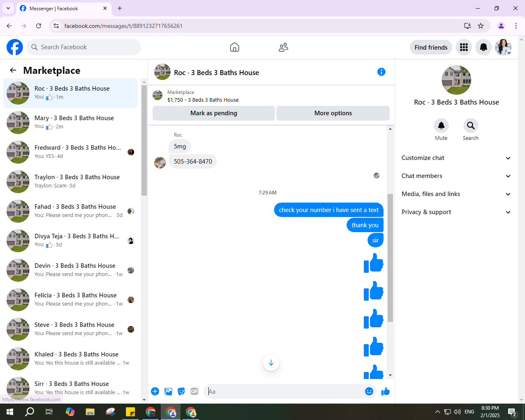
Task: Choose a sticker from the sticker icon
Action: coord(181,391)
